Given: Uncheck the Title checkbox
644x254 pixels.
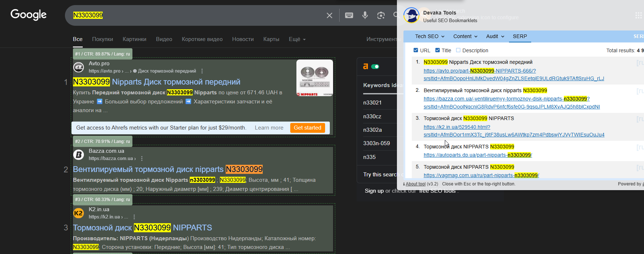Looking at the screenshot, I should coord(438,50).
